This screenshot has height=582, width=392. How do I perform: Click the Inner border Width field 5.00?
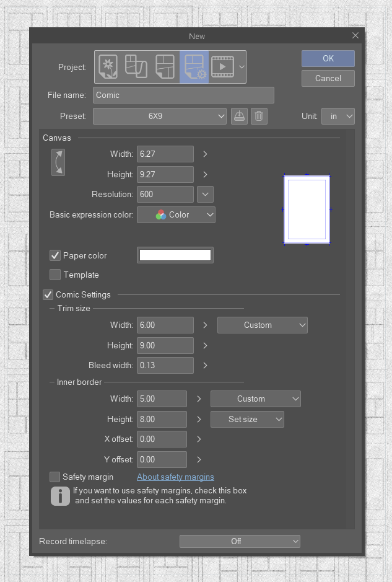(162, 399)
